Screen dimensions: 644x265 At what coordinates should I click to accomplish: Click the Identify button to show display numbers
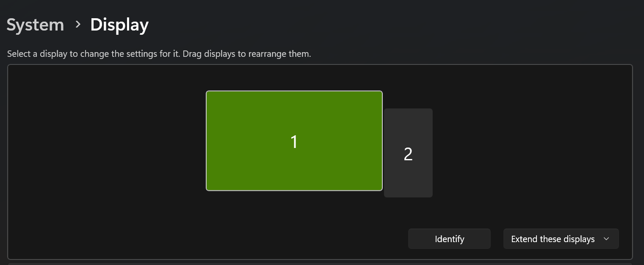click(449, 239)
